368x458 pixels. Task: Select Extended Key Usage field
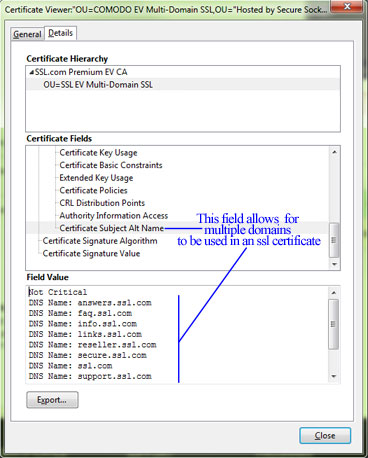[96, 178]
